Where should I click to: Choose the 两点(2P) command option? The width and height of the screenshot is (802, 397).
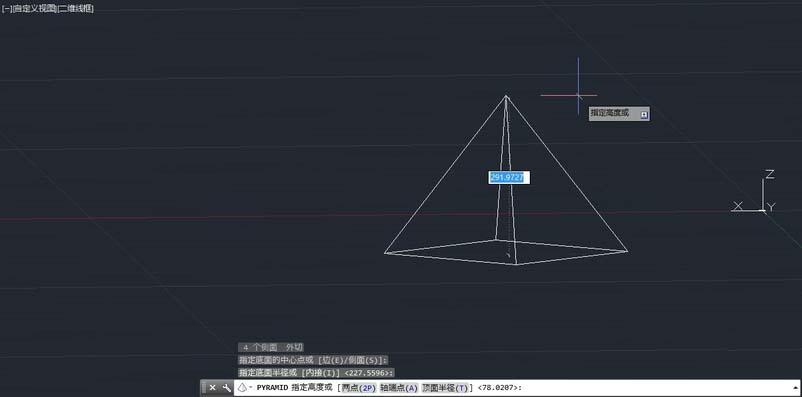359,388
